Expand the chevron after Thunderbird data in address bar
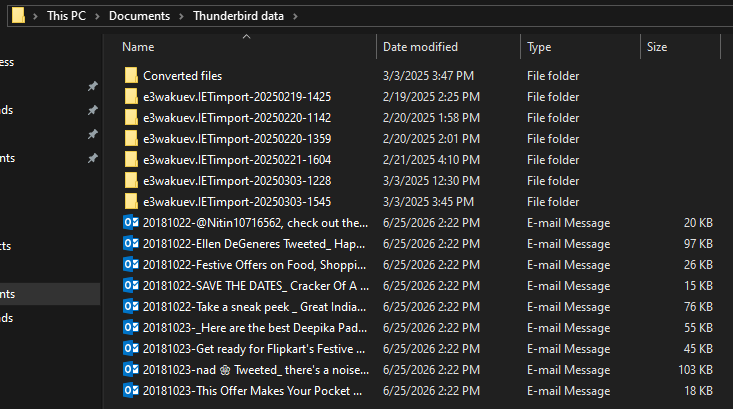733x409 pixels. (295, 16)
